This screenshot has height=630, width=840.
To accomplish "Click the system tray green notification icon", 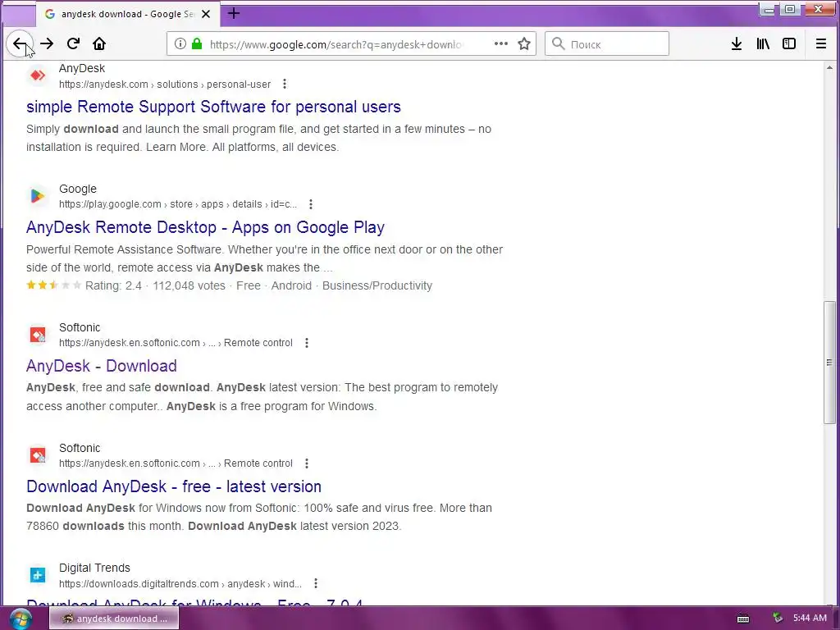I will [778, 618].
